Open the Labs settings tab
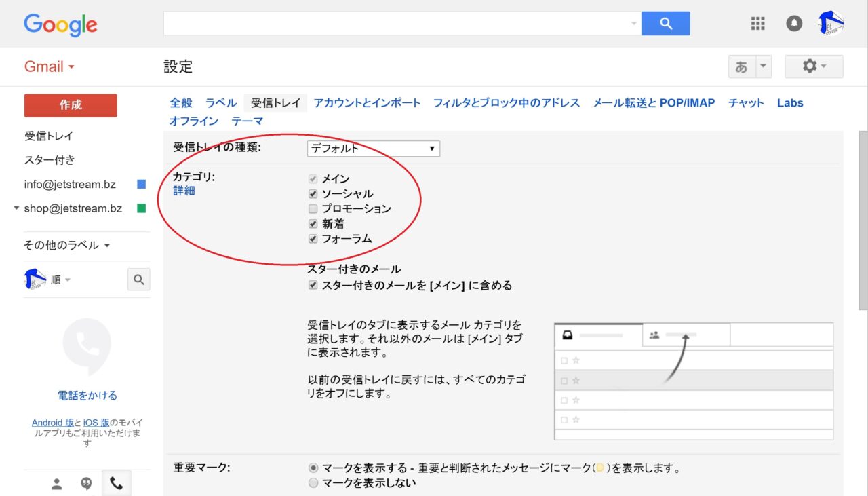The image size is (868, 496). point(790,103)
